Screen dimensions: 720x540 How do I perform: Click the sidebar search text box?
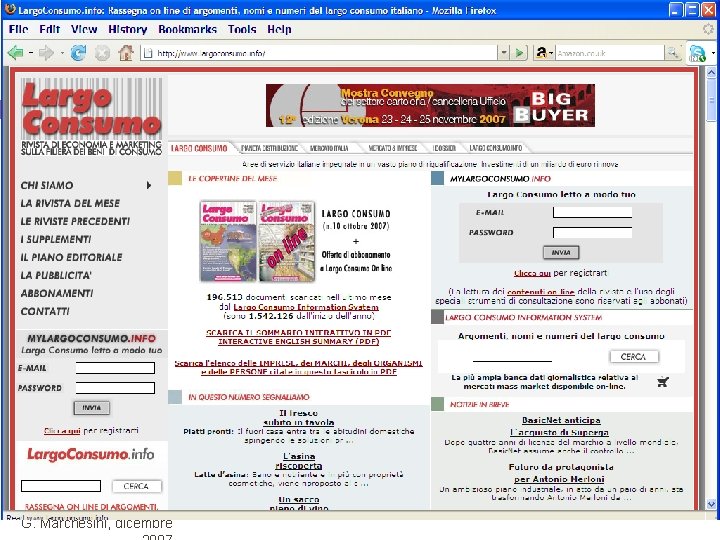[61, 486]
